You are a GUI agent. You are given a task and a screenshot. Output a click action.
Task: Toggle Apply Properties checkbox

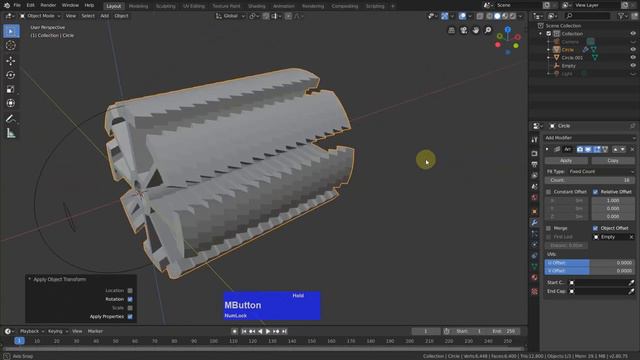click(130, 317)
